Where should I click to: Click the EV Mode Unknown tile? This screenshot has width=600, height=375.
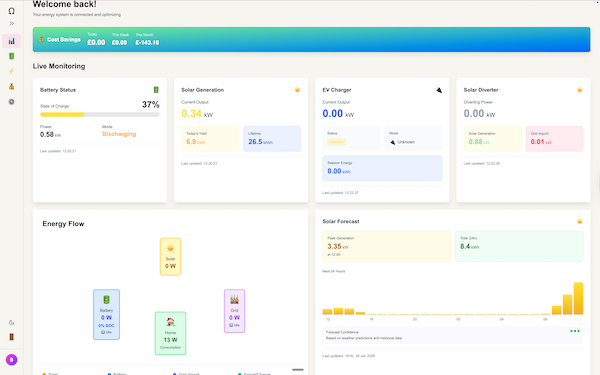(413, 139)
